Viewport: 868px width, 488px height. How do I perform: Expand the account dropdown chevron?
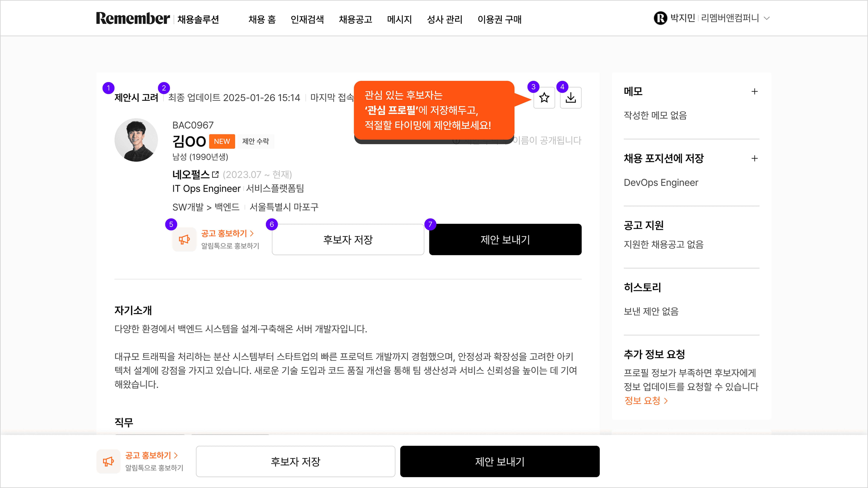767,18
